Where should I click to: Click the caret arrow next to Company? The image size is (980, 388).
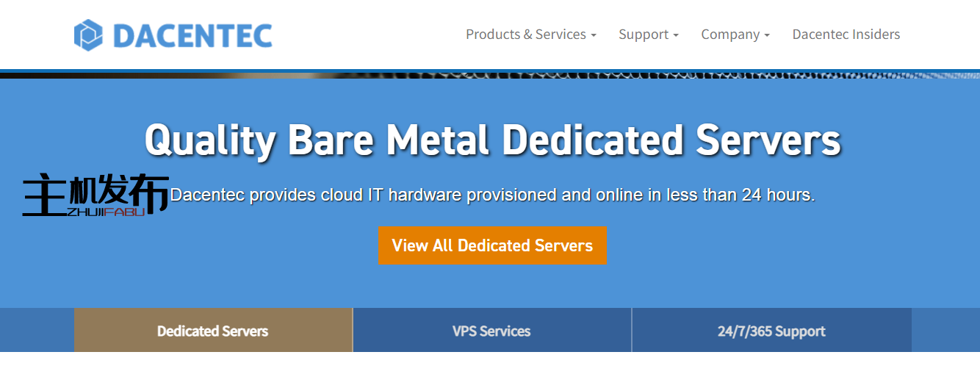pyautogui.click(x=767, y=35)
